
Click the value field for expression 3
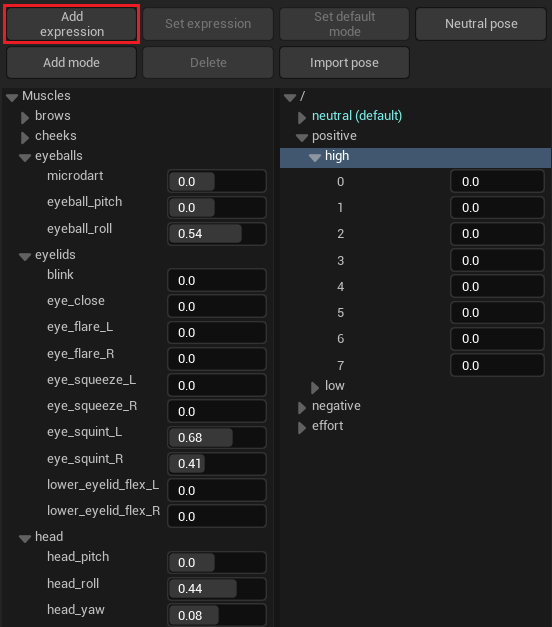tap(497, 261)
